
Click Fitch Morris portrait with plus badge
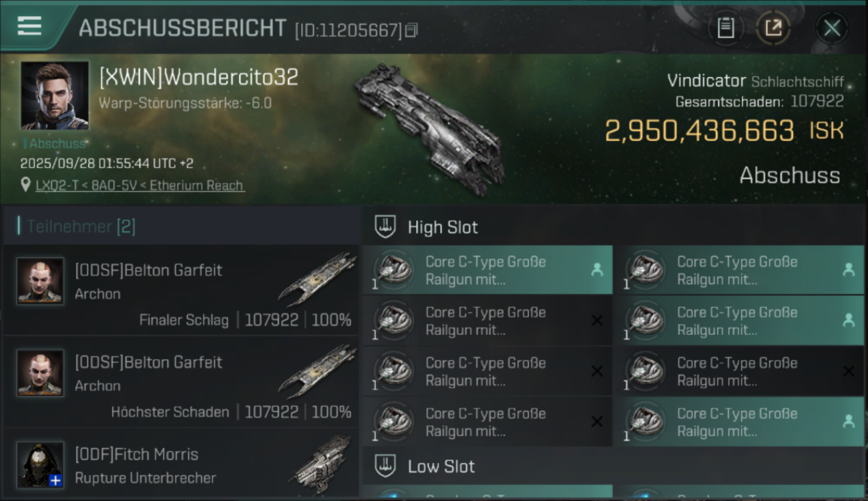(41, 464)
